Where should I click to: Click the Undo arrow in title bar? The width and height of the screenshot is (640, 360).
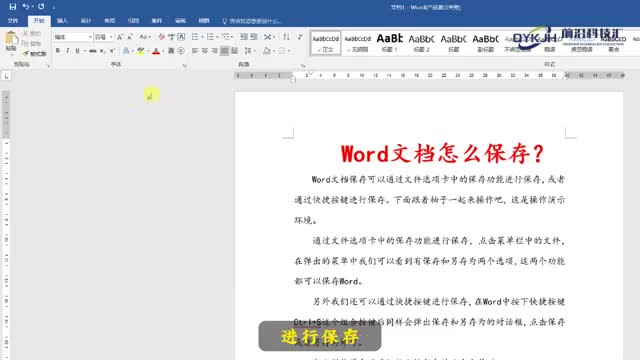coord(26,7)
